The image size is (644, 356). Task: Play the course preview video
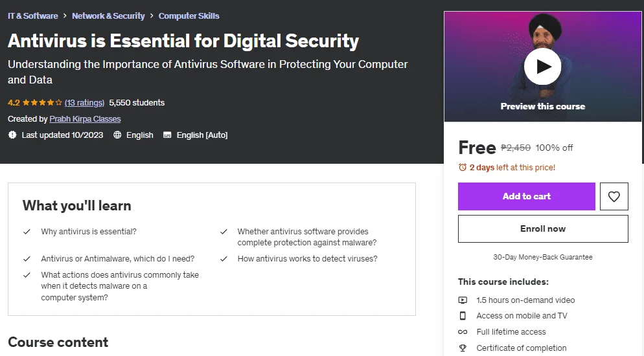[542, 67]
